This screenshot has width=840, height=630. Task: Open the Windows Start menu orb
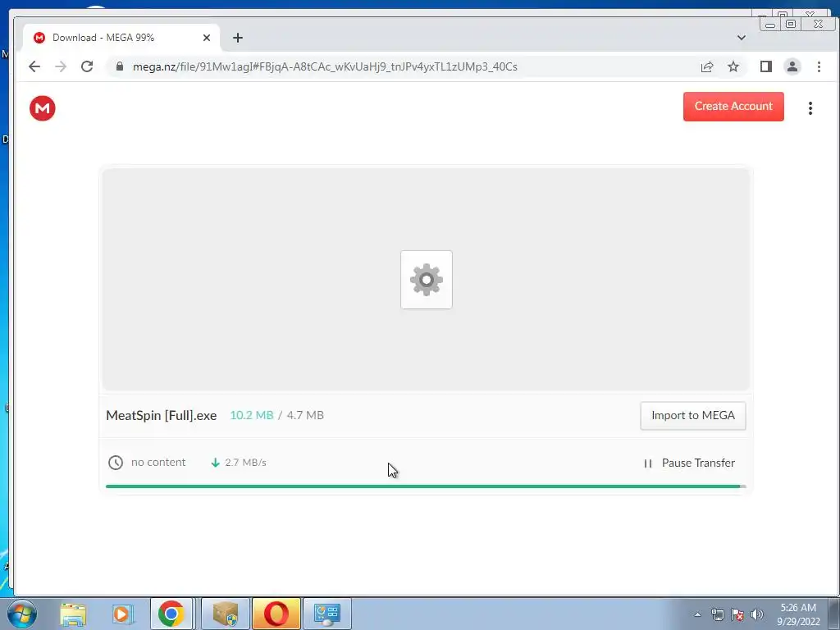pyautogui.click(x=22, y=614)
